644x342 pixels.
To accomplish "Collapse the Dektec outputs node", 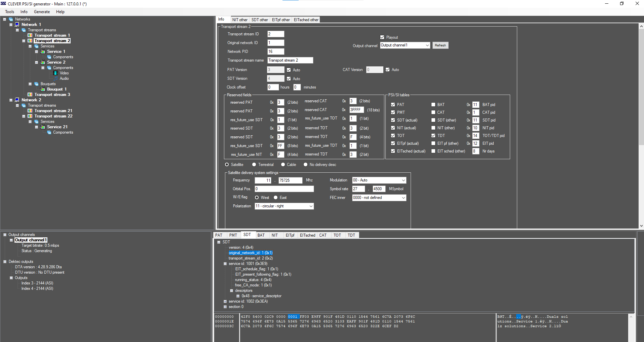I will click(x=5, y=262).
